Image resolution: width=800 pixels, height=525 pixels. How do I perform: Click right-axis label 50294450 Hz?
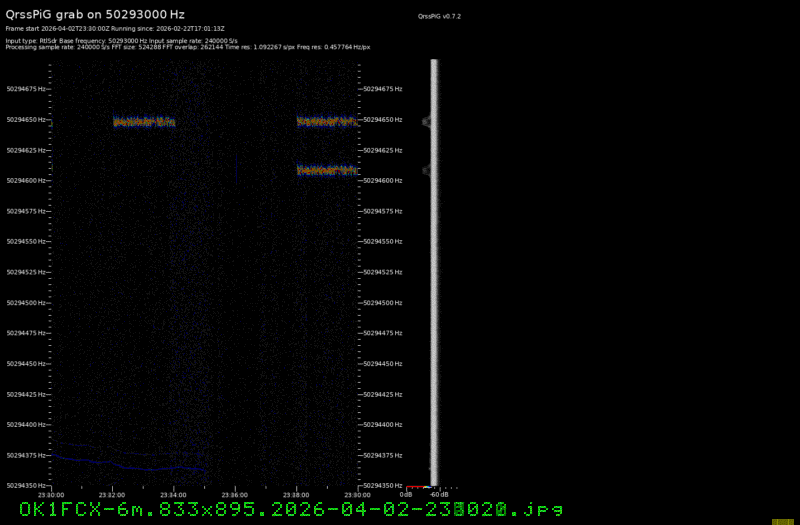(383, 364)
